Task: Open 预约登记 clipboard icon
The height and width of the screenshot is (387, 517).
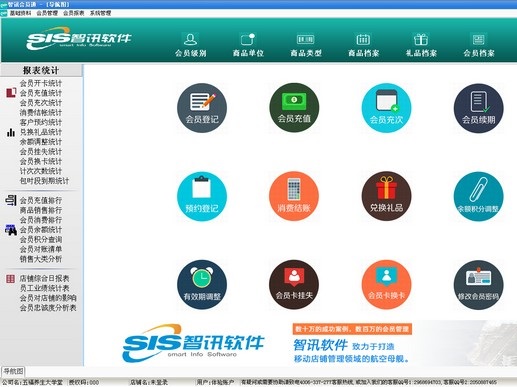Action: click(202, 196)
